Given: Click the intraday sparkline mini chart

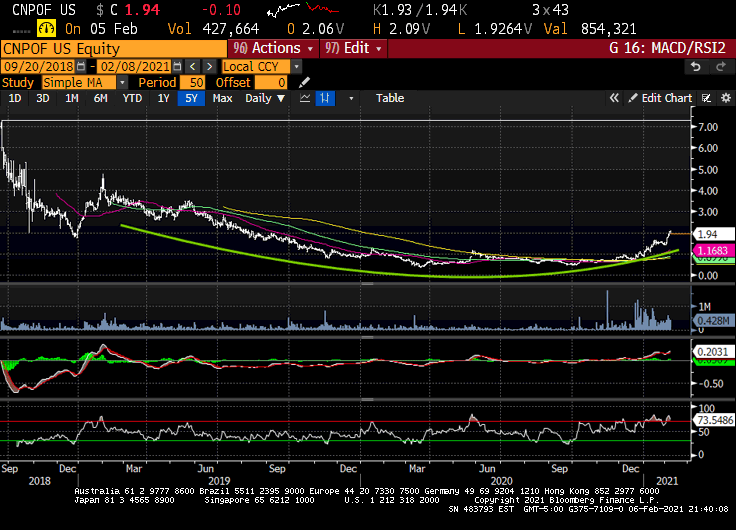Looking at the screenshot, I should [303, 9].
